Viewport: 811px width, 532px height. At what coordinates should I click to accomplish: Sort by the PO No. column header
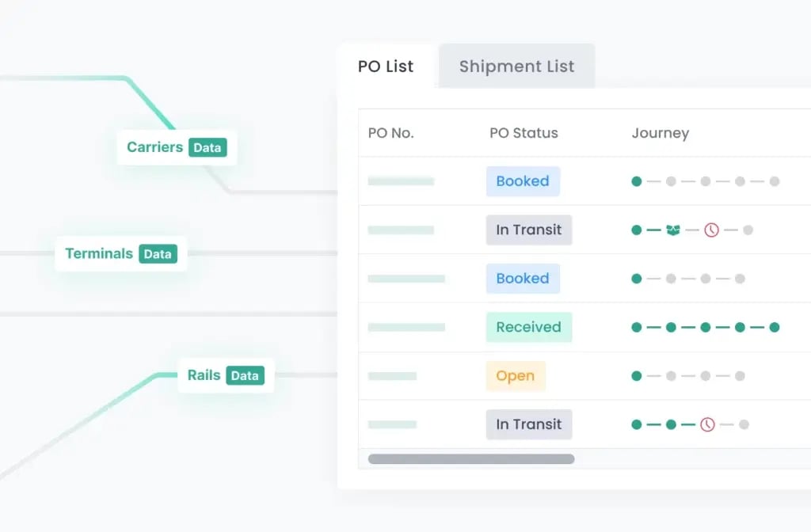(391, 133)
